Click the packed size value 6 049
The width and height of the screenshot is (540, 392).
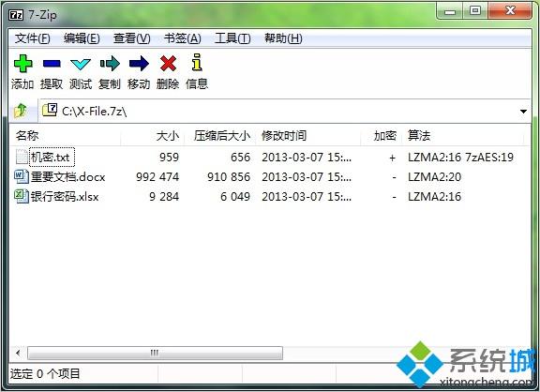(235, 197)
